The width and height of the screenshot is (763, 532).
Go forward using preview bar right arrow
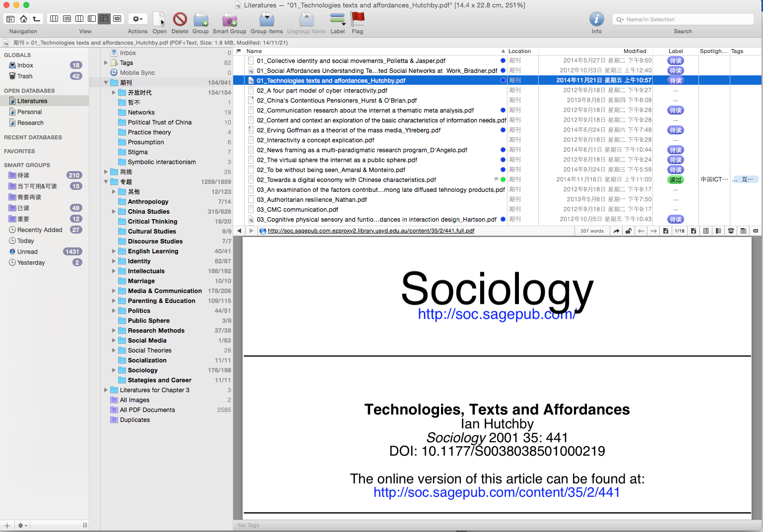pos(251,231)
